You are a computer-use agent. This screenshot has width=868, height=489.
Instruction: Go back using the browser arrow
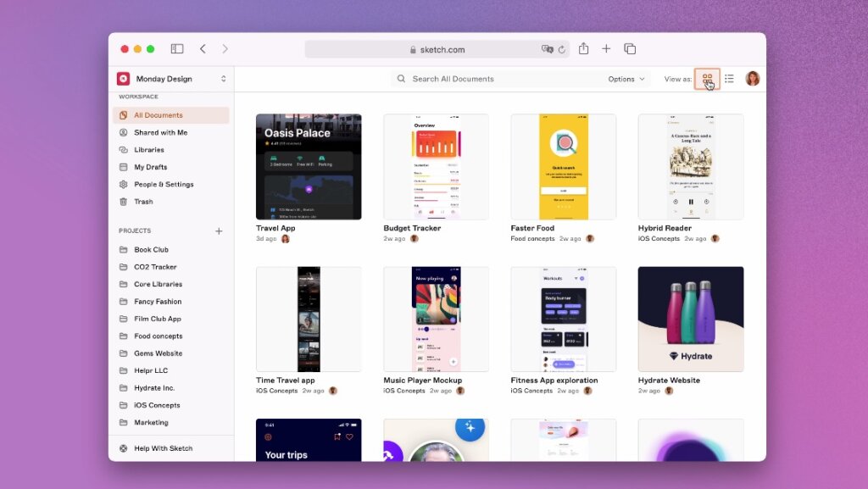(203, 49)
